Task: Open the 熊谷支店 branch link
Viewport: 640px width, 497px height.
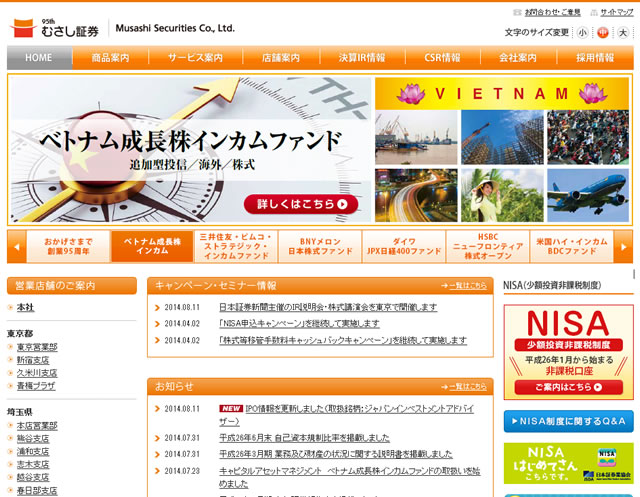Action: pos(33,439)
